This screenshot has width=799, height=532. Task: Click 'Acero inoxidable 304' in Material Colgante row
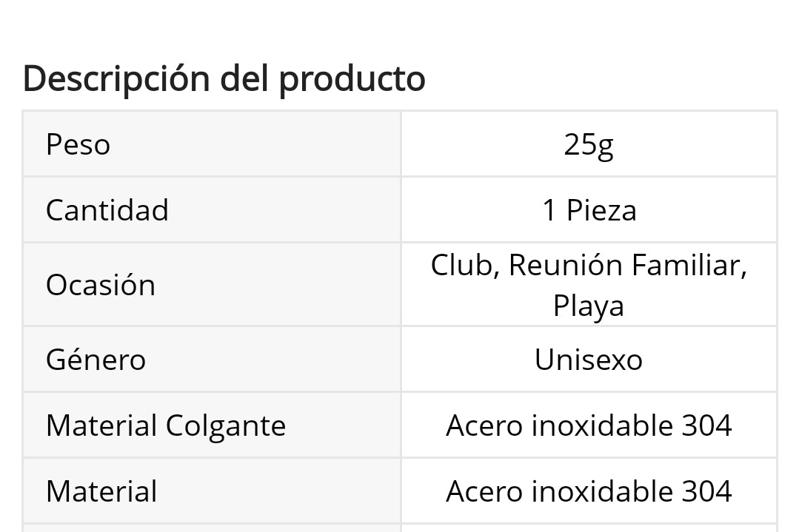point(589,425)
